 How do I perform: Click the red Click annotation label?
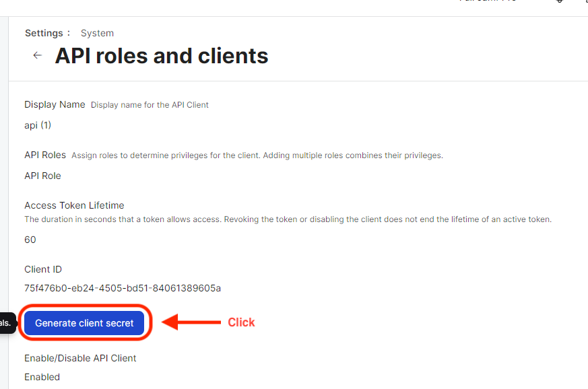[x=241, y=322]
